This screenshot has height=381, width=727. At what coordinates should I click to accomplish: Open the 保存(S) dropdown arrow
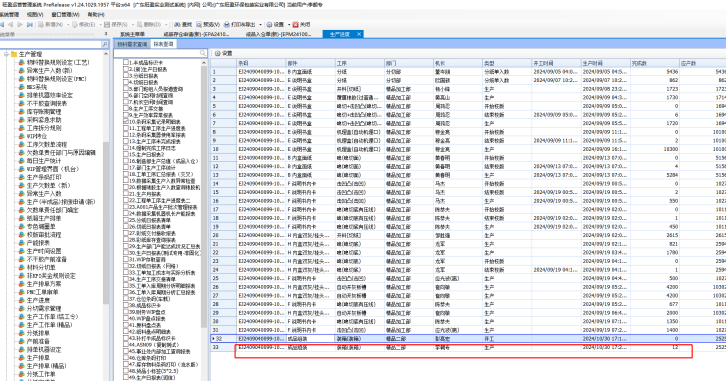[132, 25]
